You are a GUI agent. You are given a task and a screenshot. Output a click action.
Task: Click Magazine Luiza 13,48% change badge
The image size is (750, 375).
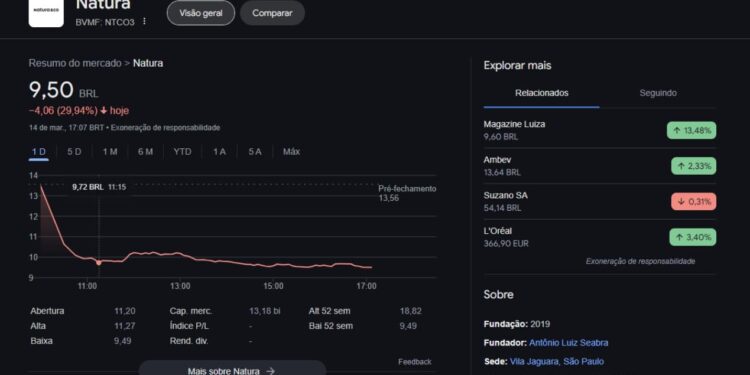click(x=692, y=131)
